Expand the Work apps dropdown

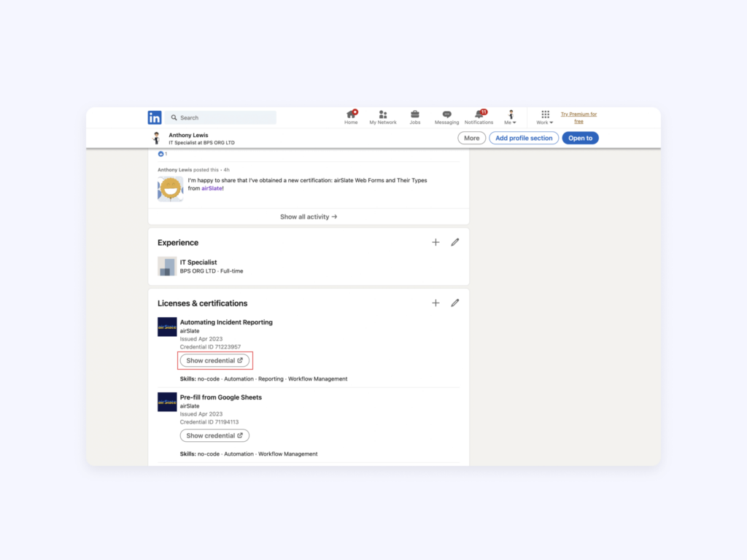(545, 117)
